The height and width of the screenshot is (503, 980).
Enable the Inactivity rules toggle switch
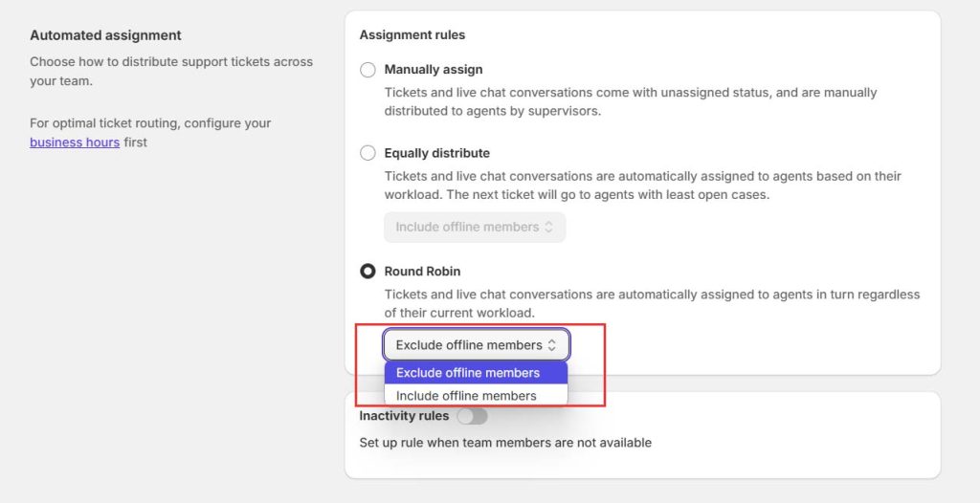tap(472, 416)
